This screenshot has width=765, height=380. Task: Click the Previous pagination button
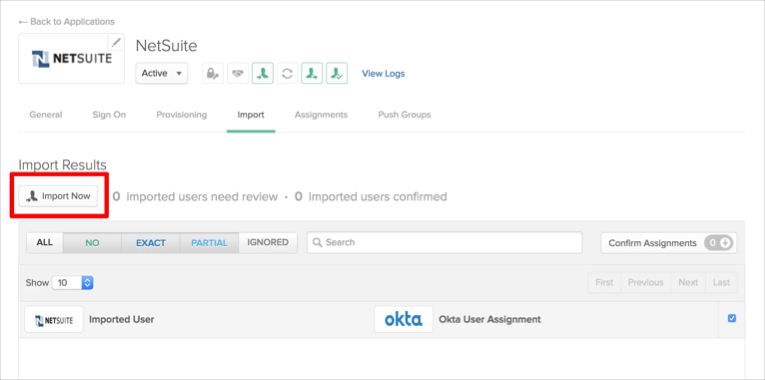(x=645, y=282)
